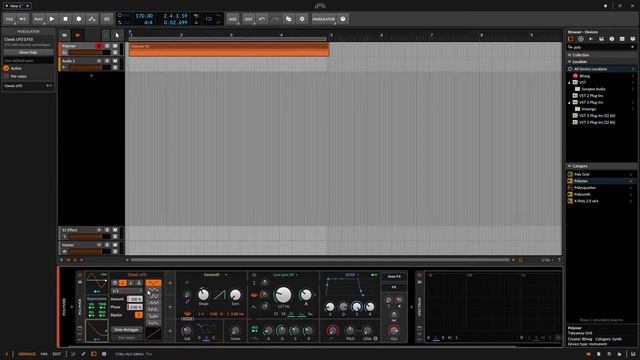Collapse the Location section in Browser

[x=570, y=62]
